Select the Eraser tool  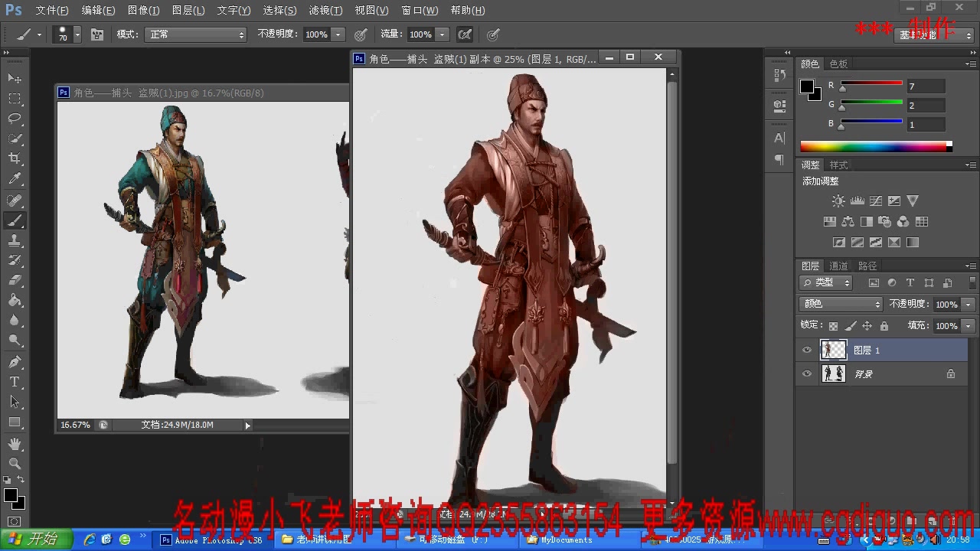point(15,280)
